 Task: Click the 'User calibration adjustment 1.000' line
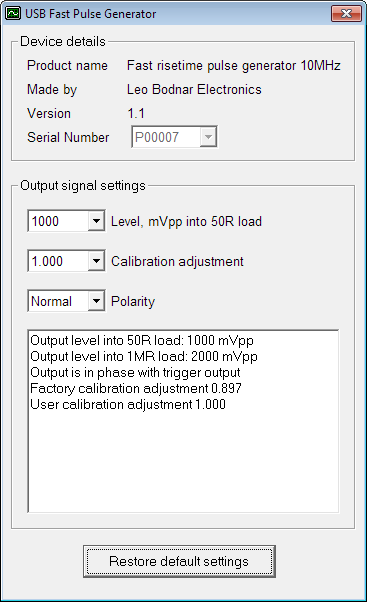[x=128, y=404]
